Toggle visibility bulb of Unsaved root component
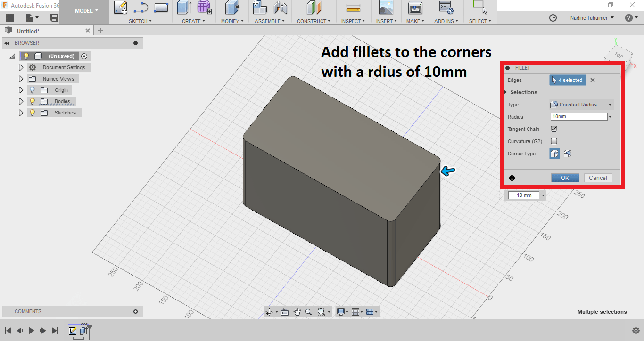Image resolution: width=644 pixels, height=341 pixels. point(26,56)
